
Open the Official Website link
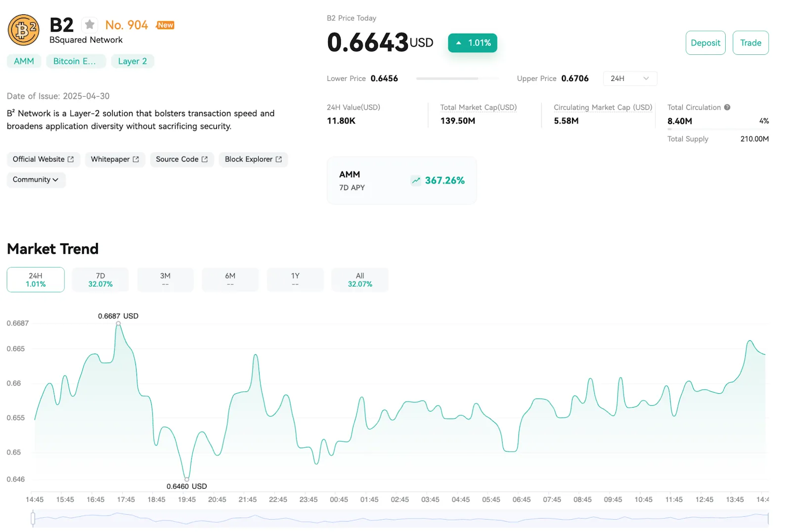click(x=43, y=159)
